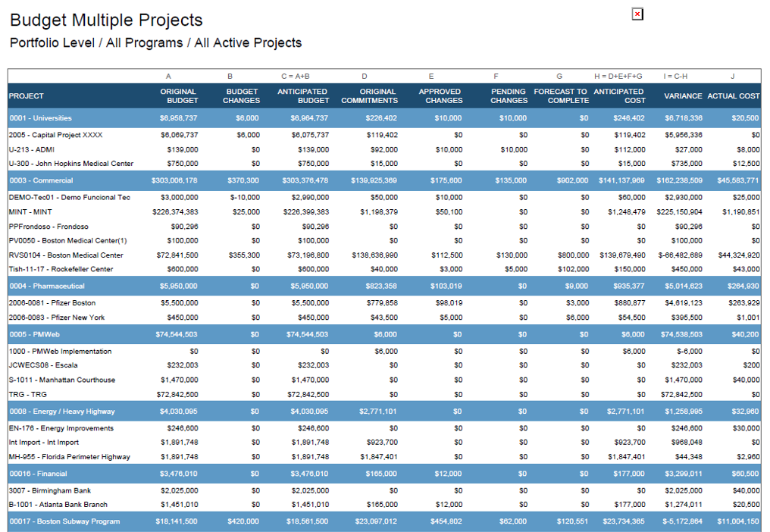Open 1000 - PMWeb Implementation project
Viewport: 770px width, 532px height.
tap(60, 351)
